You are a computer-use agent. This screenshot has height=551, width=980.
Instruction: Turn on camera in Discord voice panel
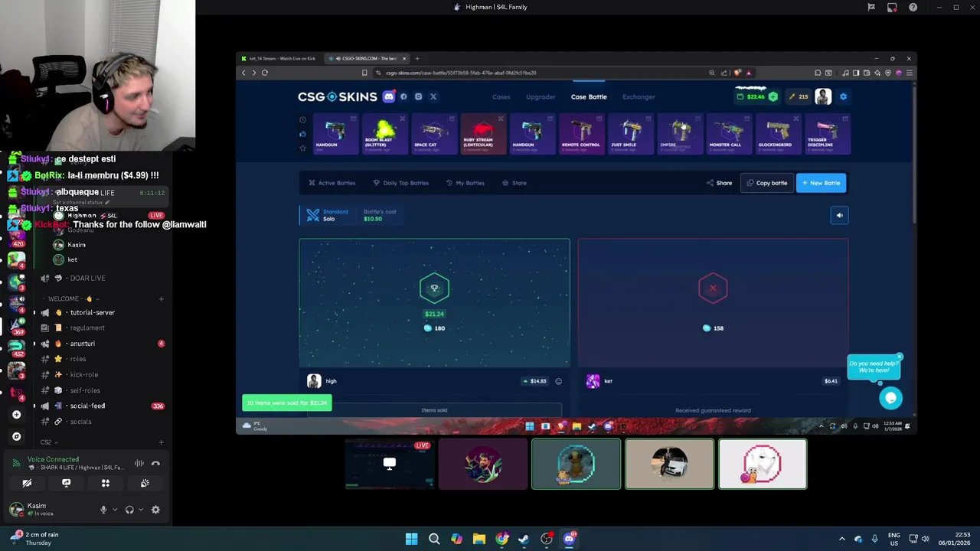[27, 483]
